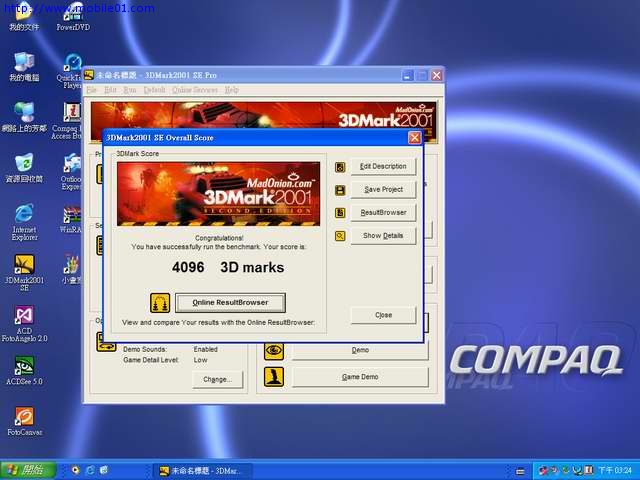Select the Paint (小畫家) desktop icon

click(72, 269)
